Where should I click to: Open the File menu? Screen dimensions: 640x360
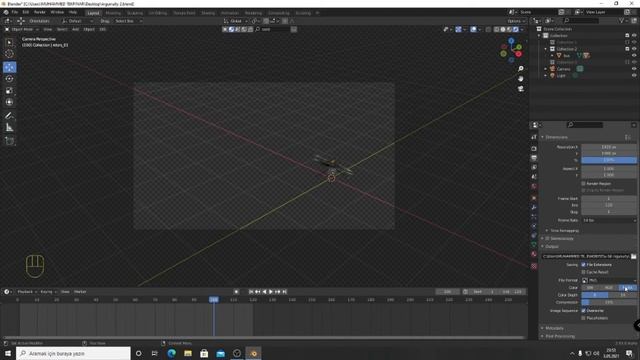click(x=15, y=12)
